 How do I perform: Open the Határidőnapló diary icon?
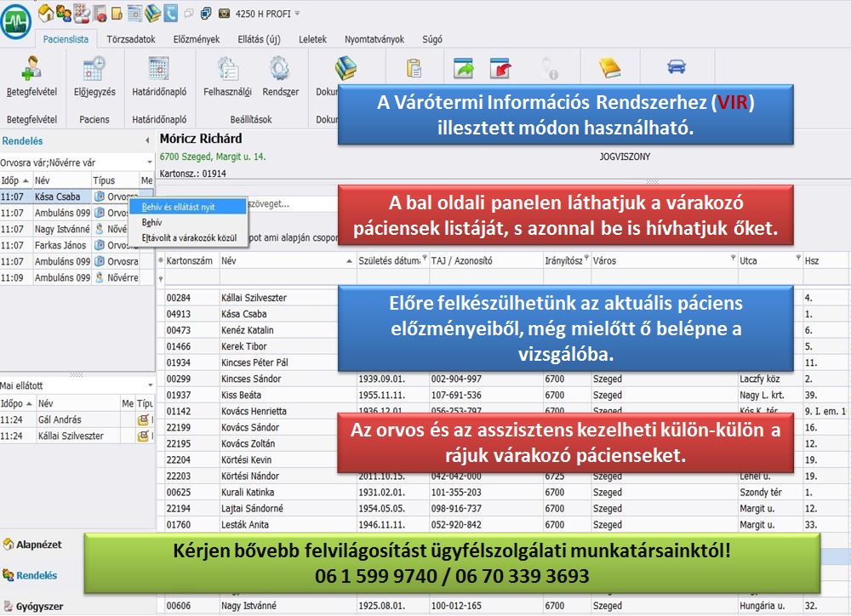(x=158, y=70)
